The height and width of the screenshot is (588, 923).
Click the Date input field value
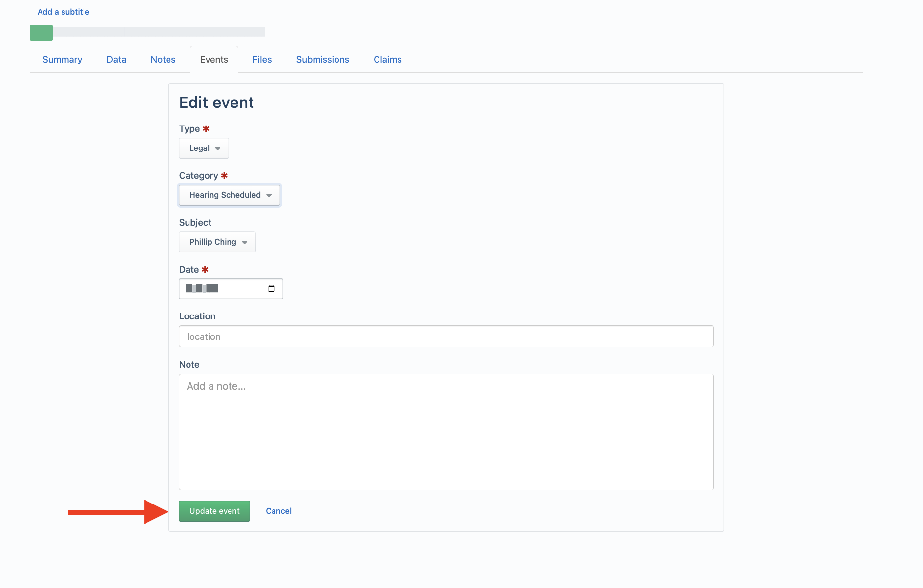pyautogui.click(x=202, y=289)
